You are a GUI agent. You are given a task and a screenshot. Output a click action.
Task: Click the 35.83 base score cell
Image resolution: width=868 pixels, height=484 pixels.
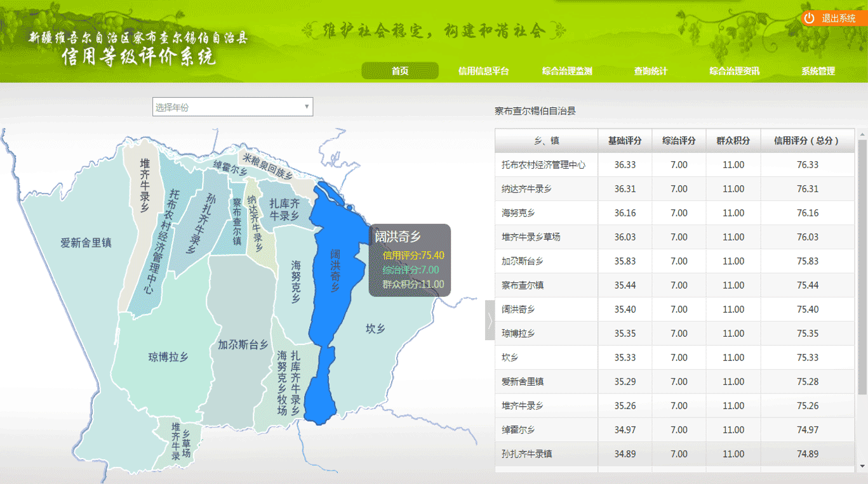[625, 261]
